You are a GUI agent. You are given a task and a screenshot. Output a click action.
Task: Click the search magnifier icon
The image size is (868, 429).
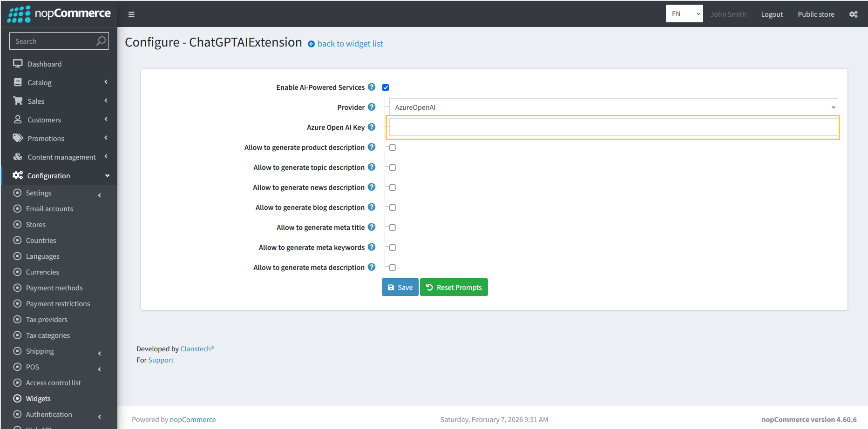(101, 41)
